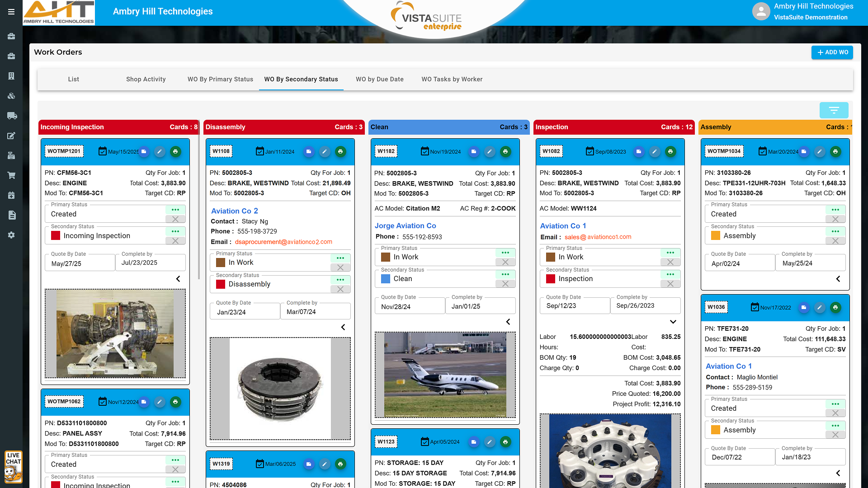Open the Live Chat widget
This screenshot has width=868, height=488.
tap(13, 467)
